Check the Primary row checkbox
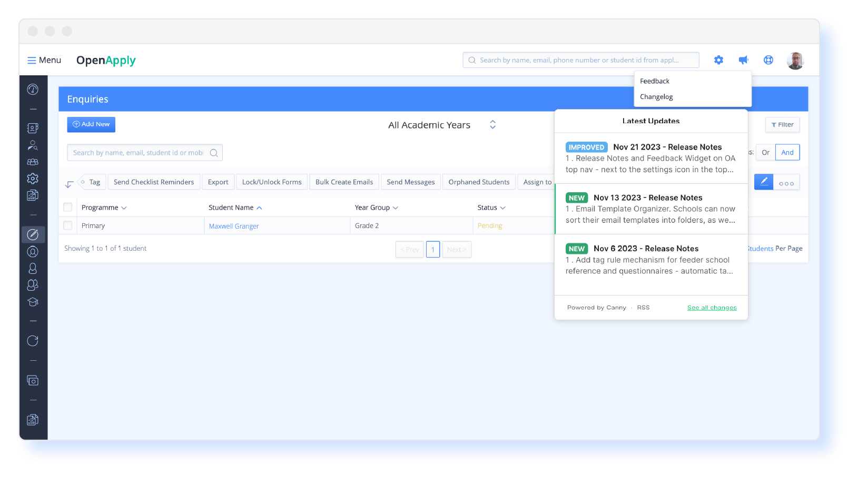Viewport: 868px width, 493px height. click(68, 225)
